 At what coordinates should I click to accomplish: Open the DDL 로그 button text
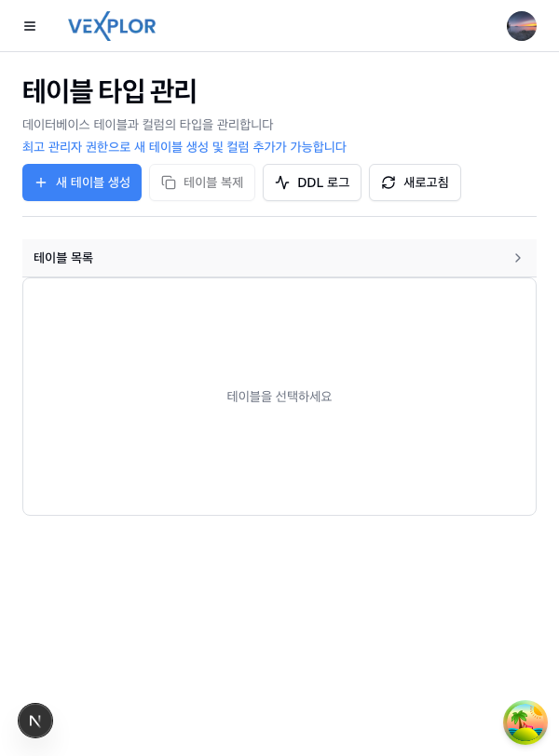pos(323,182)
